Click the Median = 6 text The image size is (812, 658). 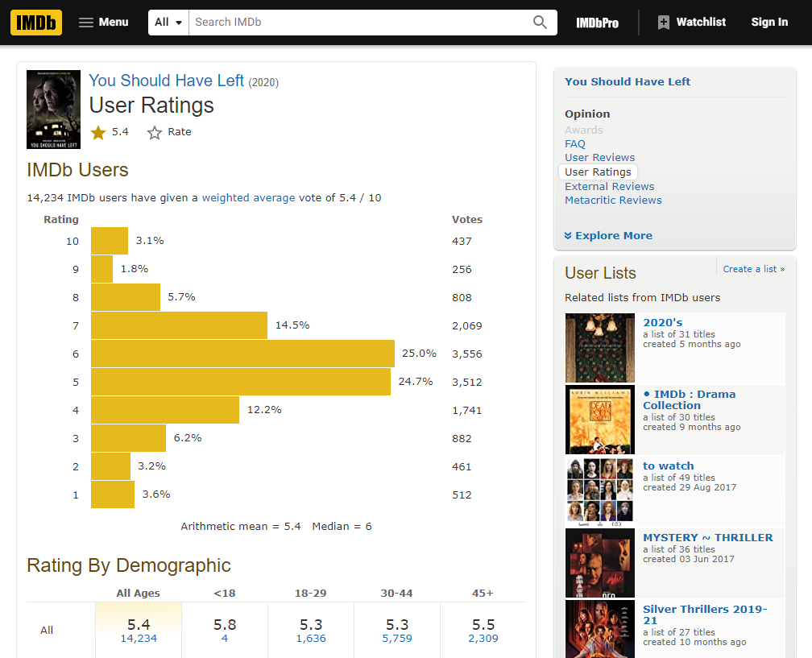click(x=342, y=527)
